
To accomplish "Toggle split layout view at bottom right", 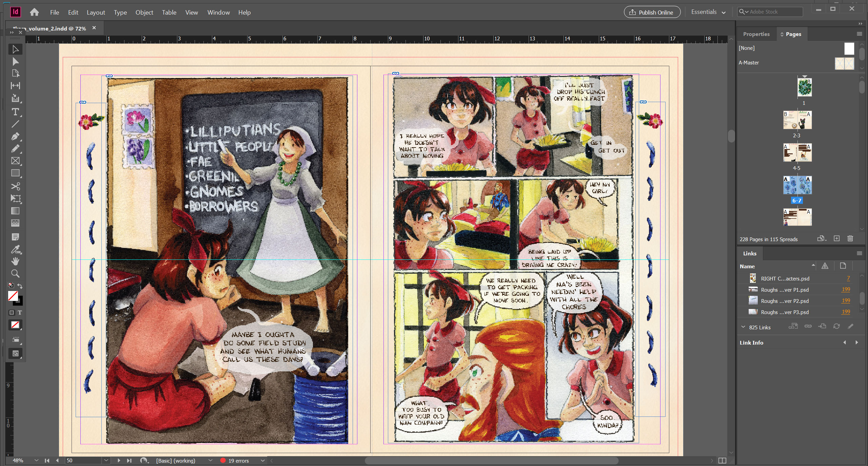I will (722, 460).
